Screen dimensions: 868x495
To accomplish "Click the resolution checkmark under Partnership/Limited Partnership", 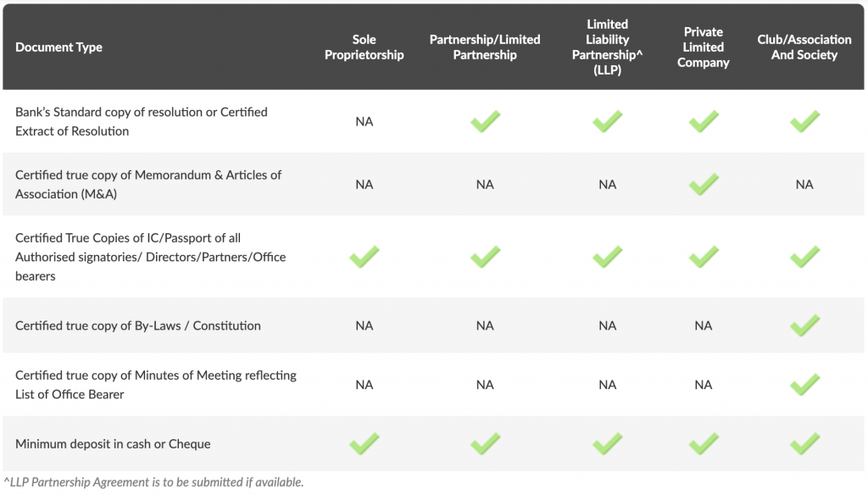I will 485,121.
